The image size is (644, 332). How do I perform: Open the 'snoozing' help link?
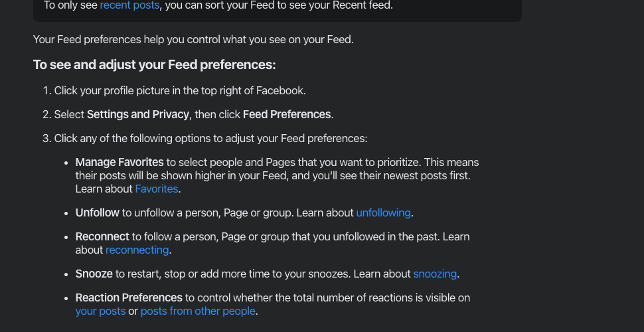pyautogui.click(x=435, y=274)
